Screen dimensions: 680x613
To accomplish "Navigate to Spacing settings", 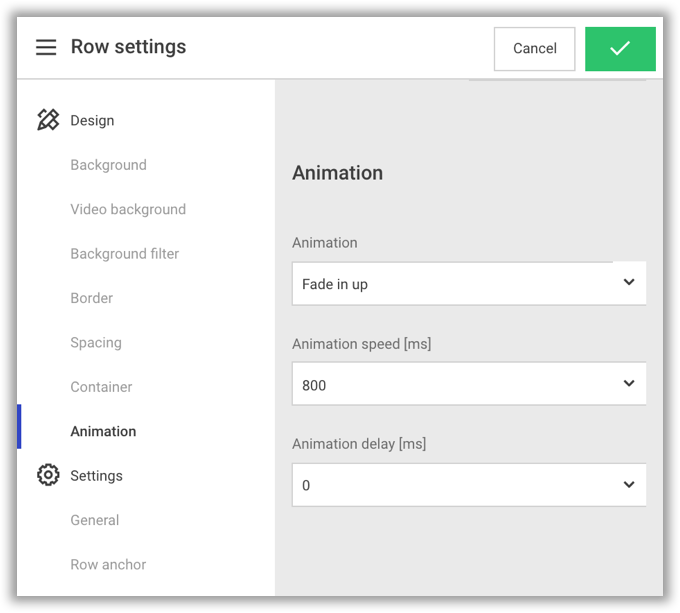I will [x=96, y=342].
